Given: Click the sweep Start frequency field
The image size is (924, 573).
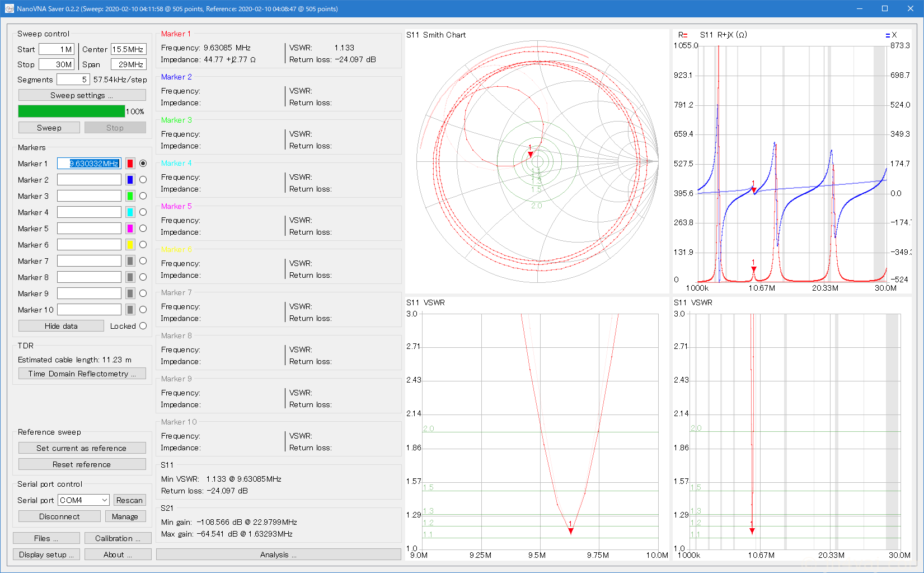Looking at the screenshot, I should click(x=57, y=49).
